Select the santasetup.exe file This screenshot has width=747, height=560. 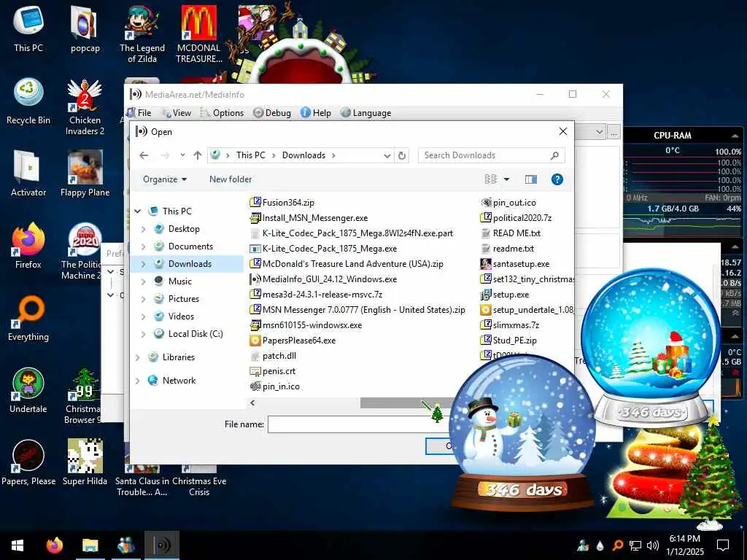515,264
